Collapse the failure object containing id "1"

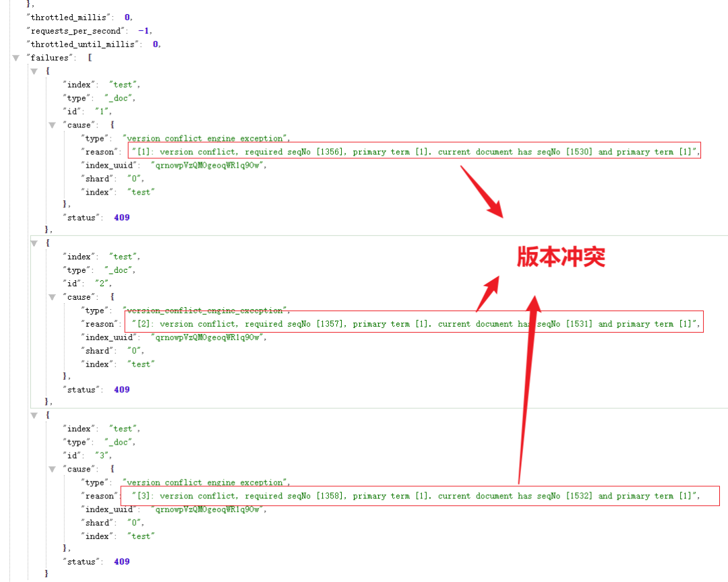[x=34, y=71]
